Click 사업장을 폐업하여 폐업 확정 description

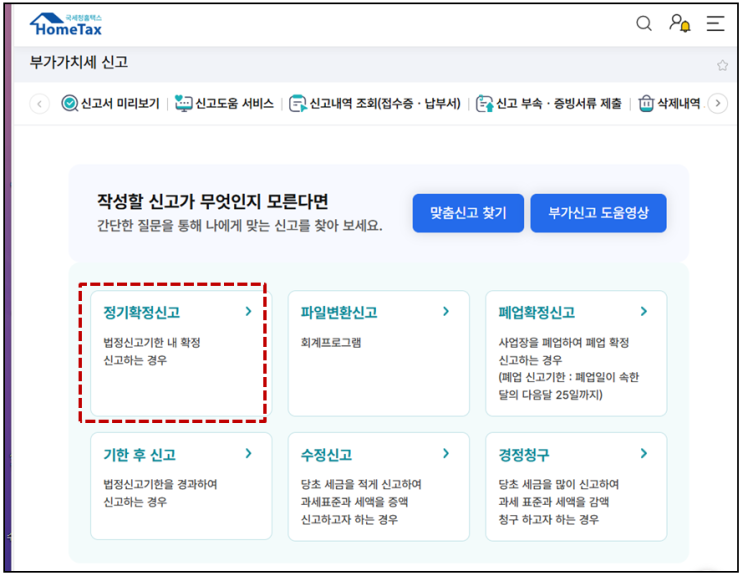tap(564, 351)
